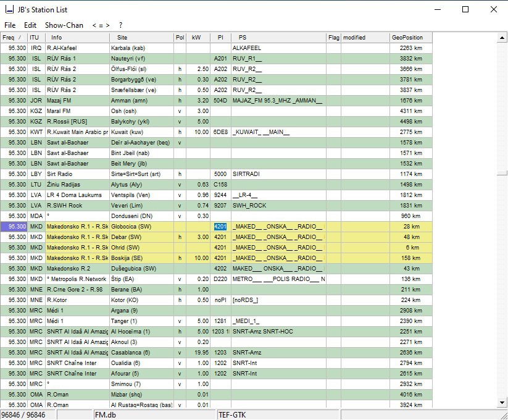Image resolution: width=508 pixels, height=420 pixels.
Task: Select the Sirt Radio row
Action: [216, 174]
